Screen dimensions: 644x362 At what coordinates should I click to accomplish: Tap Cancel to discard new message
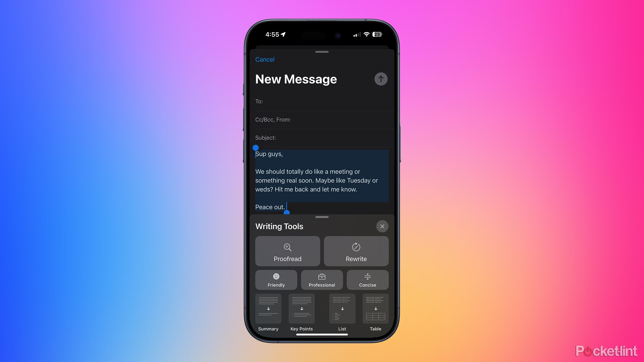(264, 59)
